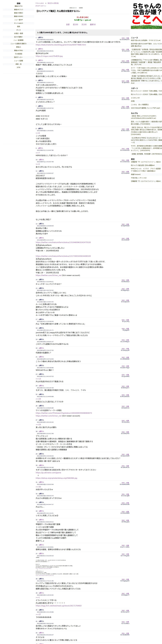Open the kabumatome.doorblog.jp archive link
The image size is (162, 644).
[x=61, y=45]
